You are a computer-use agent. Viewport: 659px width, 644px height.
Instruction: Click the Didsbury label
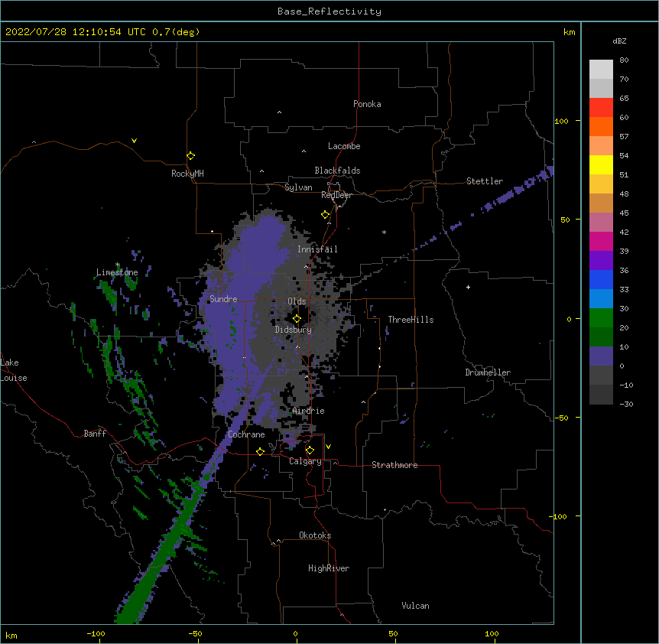coord(294,330)
